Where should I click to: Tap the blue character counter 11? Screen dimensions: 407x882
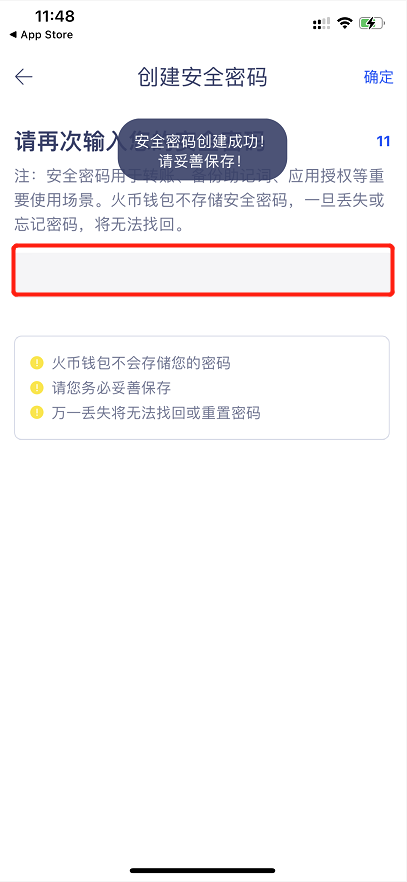pyautogui.click(x=383, y=141)
